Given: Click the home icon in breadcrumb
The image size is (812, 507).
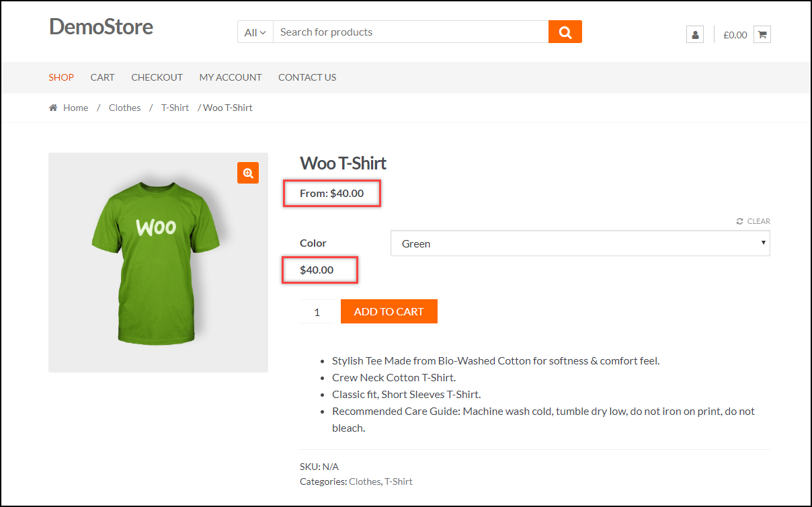Looking at the screenshot, I should point(53,108).
